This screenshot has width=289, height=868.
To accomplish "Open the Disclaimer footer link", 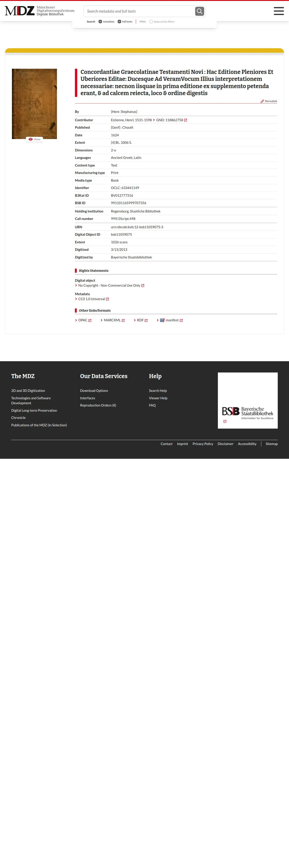I will pos(225,444).
